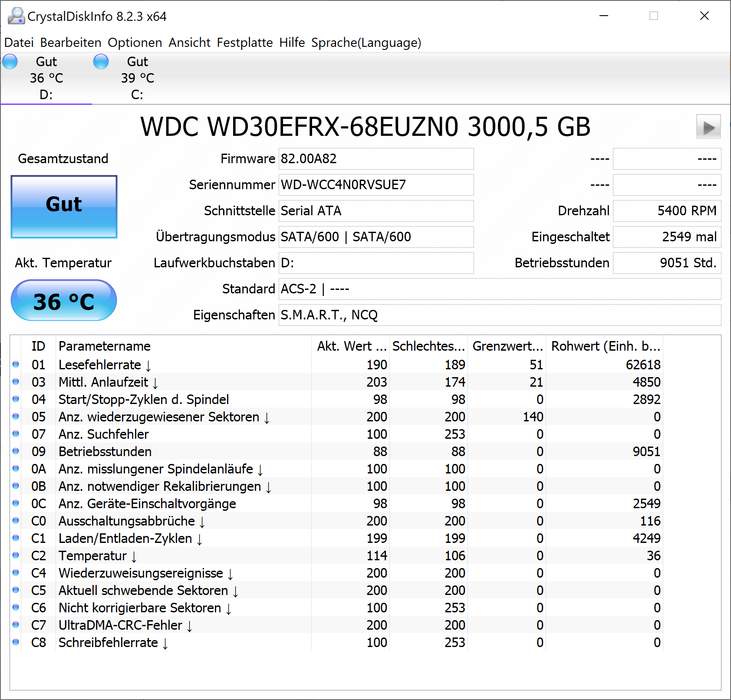Click the Eigenschaften field S.M.A.R.T., NCQ
This screenshot has height=700, width=731.
tap(500, 315)
